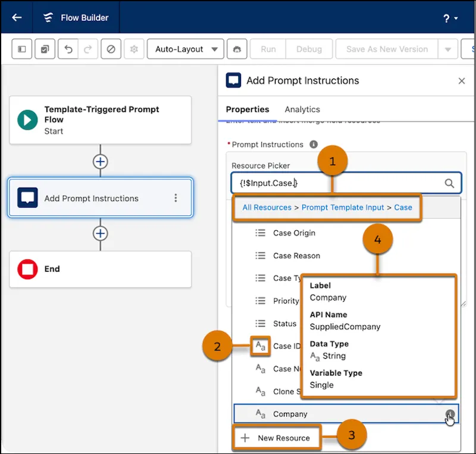Click the prohibited circle toolbar icon

point(111,49)
